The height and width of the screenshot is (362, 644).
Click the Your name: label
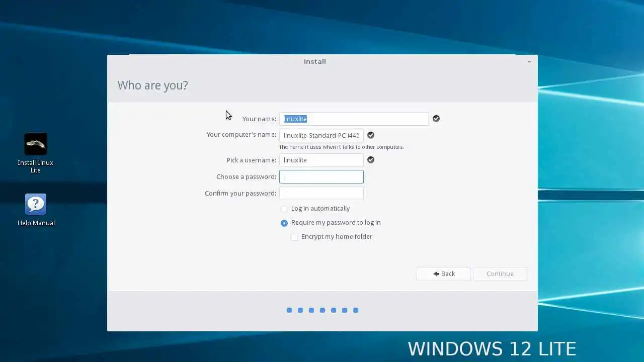coord(259,119)
